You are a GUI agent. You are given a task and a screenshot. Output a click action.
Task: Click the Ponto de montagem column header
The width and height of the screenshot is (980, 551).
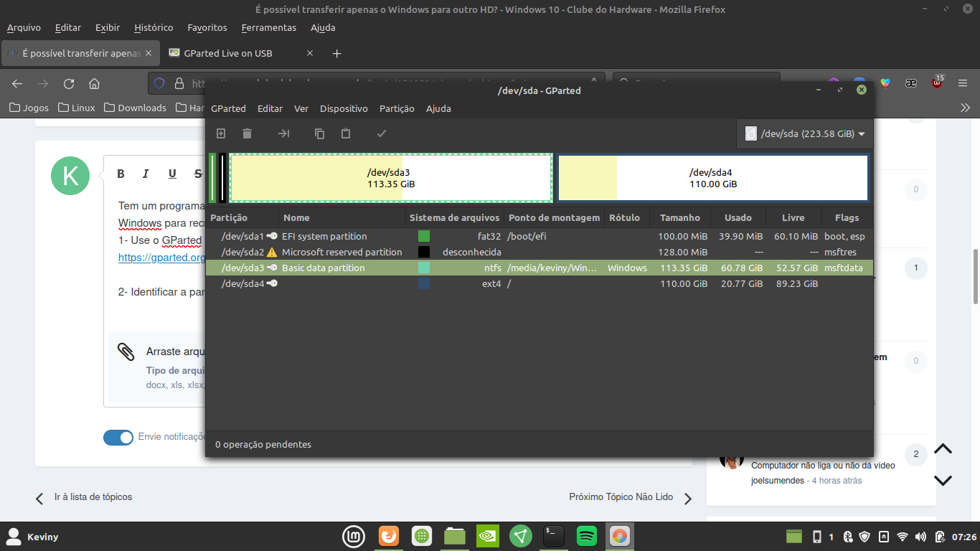pyautogui.click(x=554, y=217)
